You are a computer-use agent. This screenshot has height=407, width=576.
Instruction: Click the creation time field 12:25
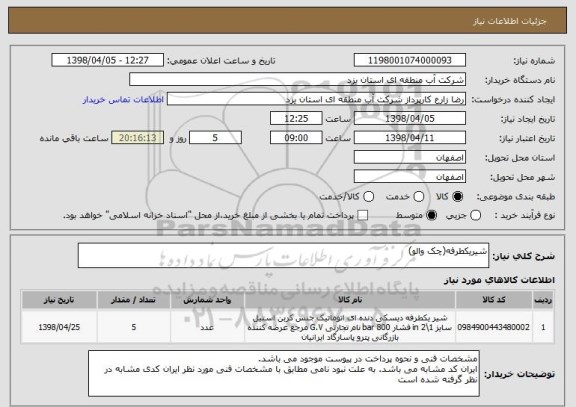[296, 119]
